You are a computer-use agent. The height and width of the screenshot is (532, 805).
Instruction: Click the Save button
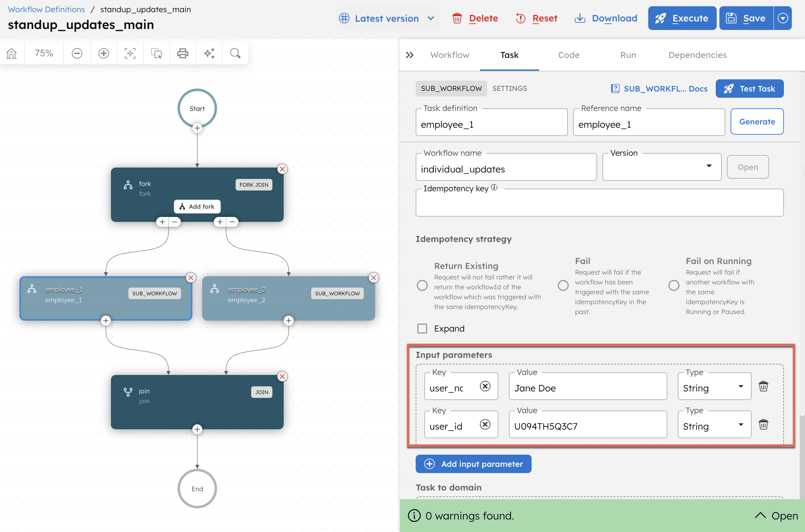click(x=746, y=18)
